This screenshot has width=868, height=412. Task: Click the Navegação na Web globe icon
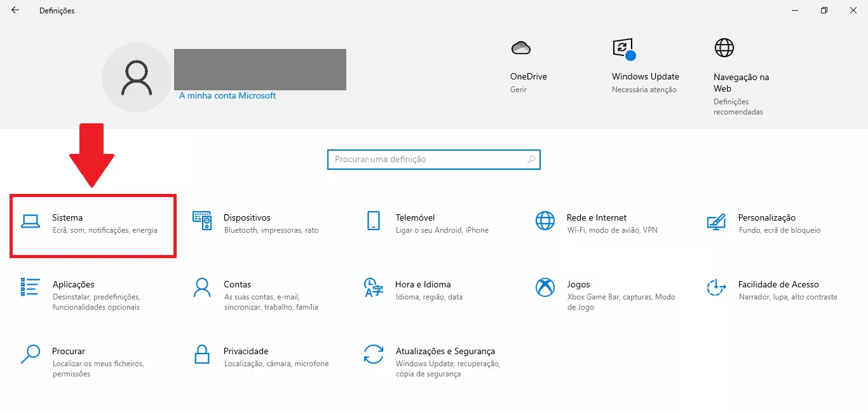tap(724, 48)
